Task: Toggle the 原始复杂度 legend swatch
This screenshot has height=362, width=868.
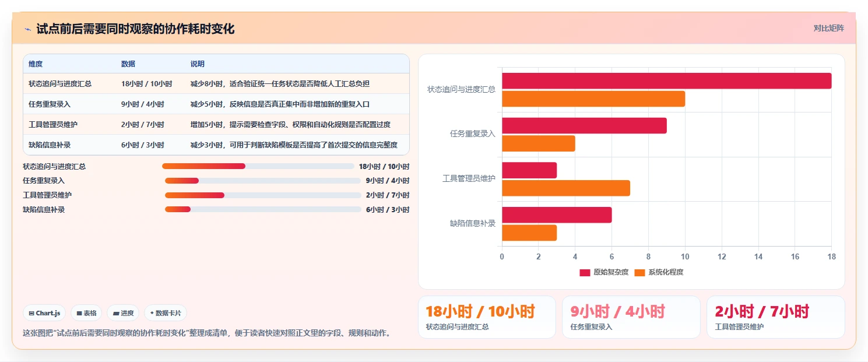Action: pyautogui.click(x=585, y=272)
